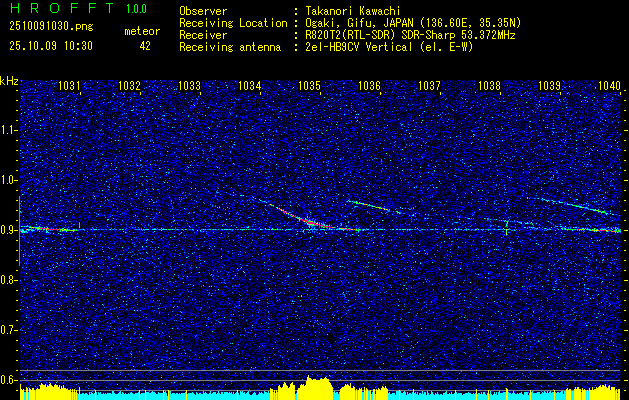Screen dimensions: 629x400
Task: Click the 0.6 frequency axis label
Action: click(x=9, y=380)
